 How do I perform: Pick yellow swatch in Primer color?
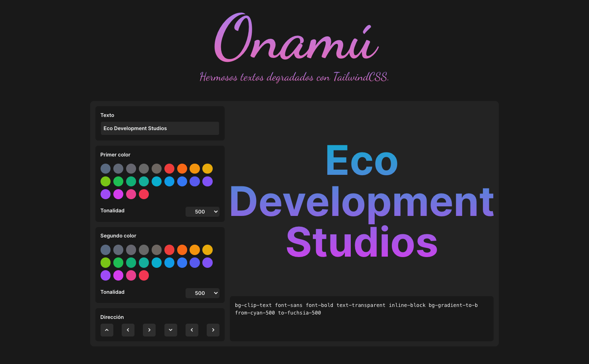[208, 168]
